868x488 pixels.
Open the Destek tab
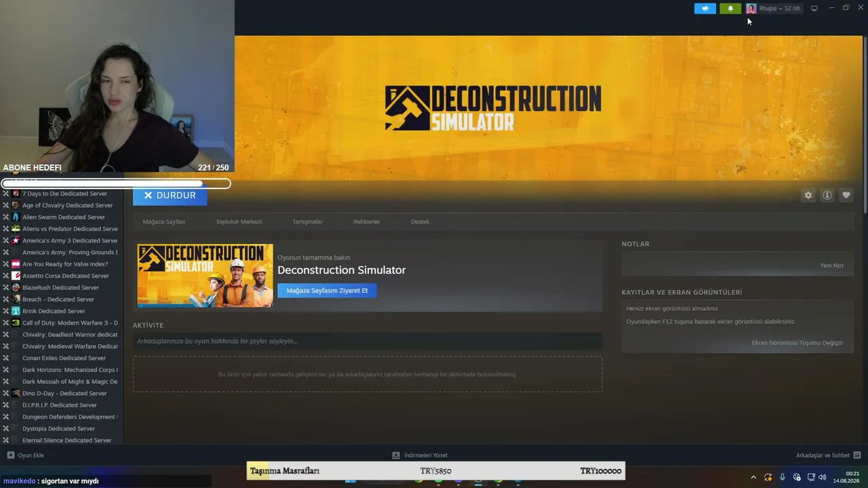(420, 222)
